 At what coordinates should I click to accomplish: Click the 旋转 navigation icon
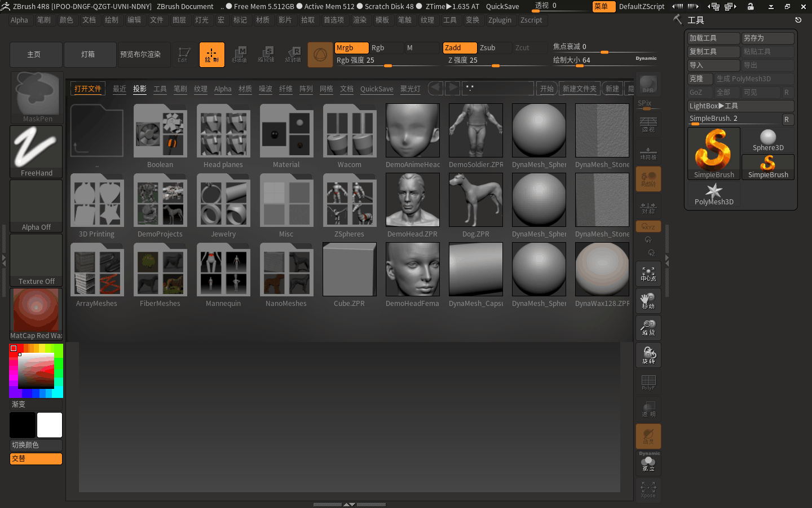(648, 355)
